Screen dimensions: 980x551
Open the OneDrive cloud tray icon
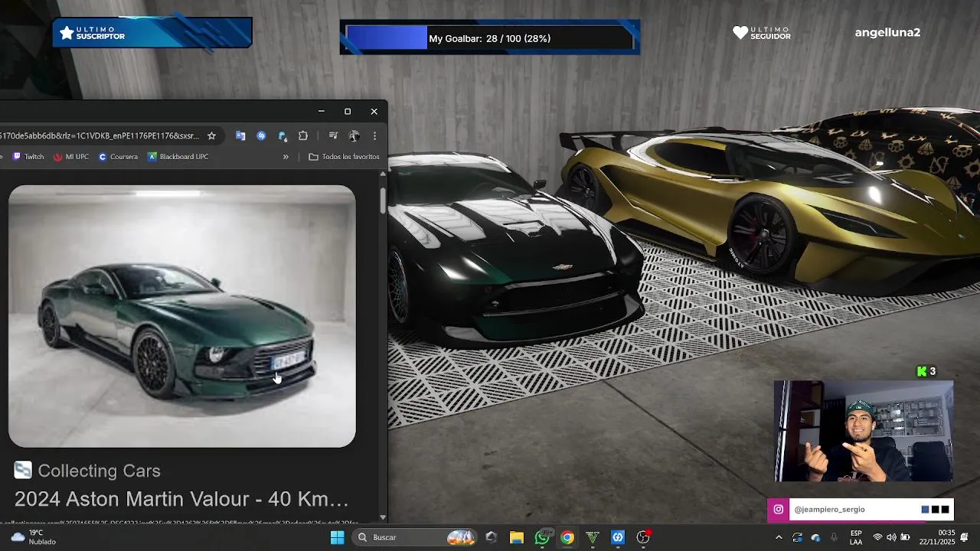pos(816,537)
